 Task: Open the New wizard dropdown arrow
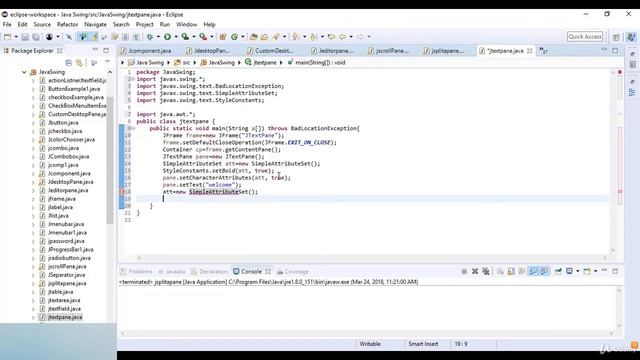click(x=16, y=37)
